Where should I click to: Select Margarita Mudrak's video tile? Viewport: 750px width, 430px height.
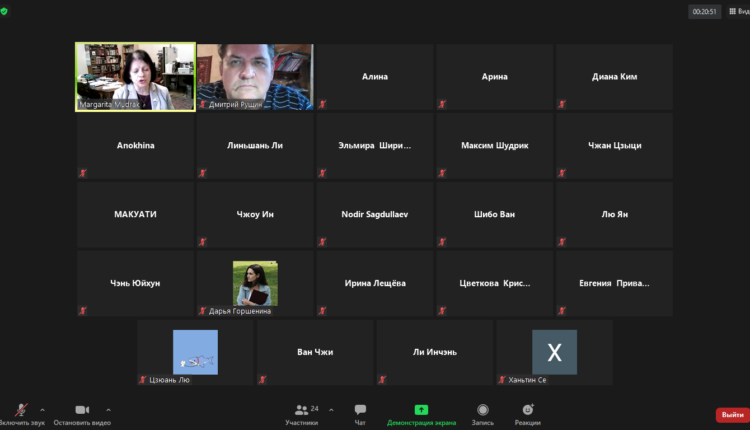click(135, 77)
